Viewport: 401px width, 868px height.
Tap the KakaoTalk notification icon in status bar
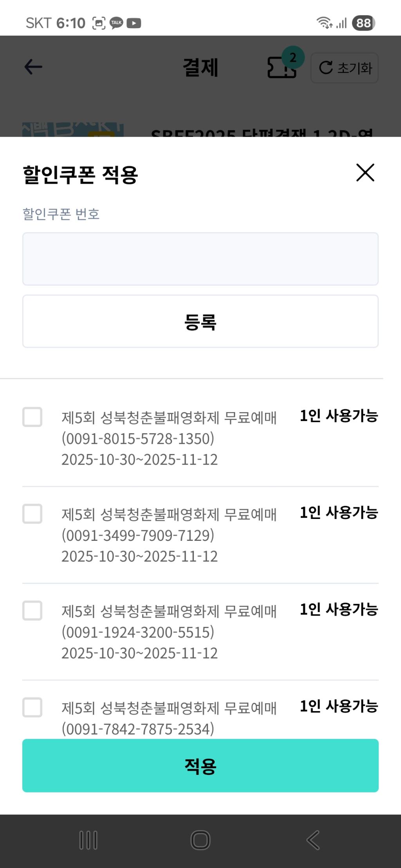click(x=116, y=23)
